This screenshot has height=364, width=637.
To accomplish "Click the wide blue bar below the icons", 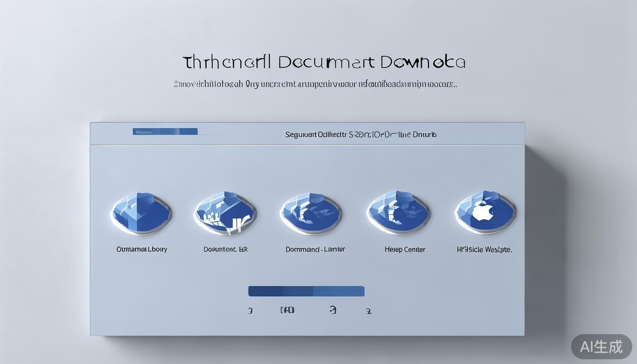I will pyautogui.click(x=306, y=291).
